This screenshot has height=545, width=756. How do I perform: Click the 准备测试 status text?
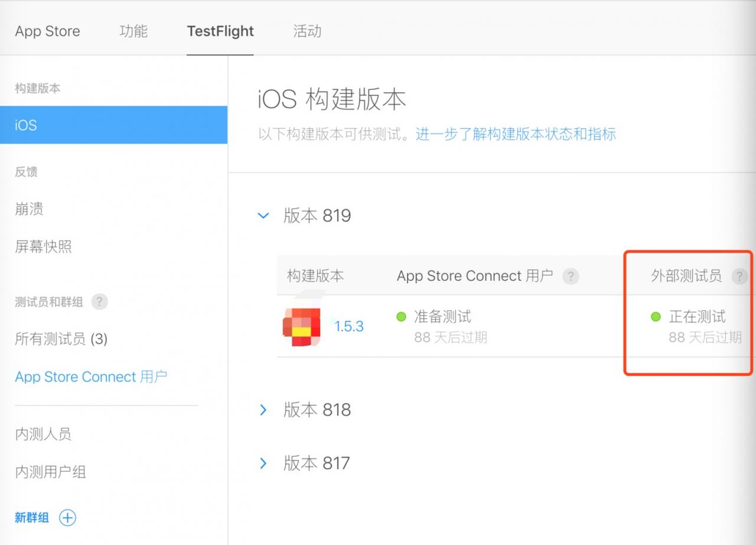(x=442, y=317)
